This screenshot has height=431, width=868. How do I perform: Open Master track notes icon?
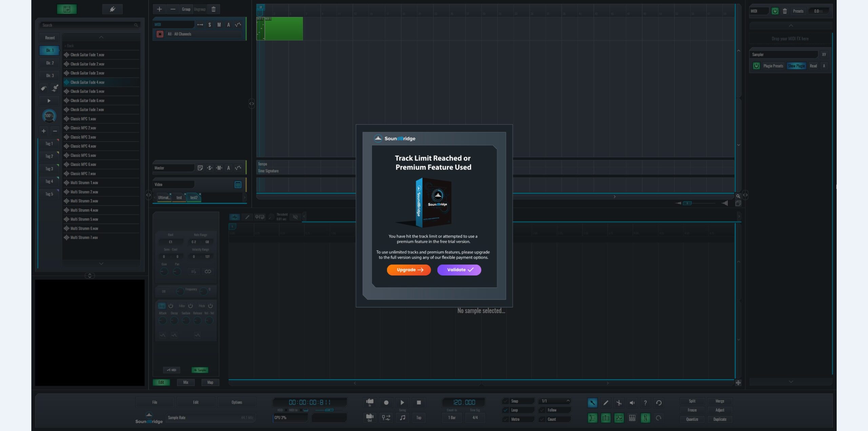coord(200,168)
